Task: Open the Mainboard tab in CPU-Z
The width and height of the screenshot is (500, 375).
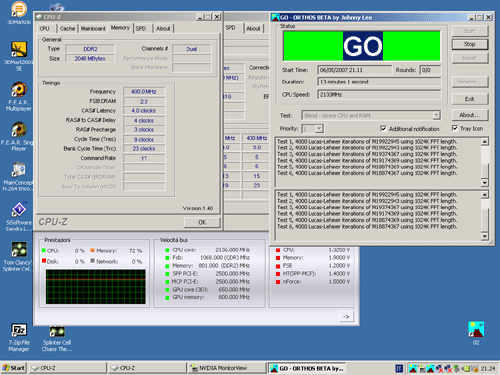Action: [93, 29]
